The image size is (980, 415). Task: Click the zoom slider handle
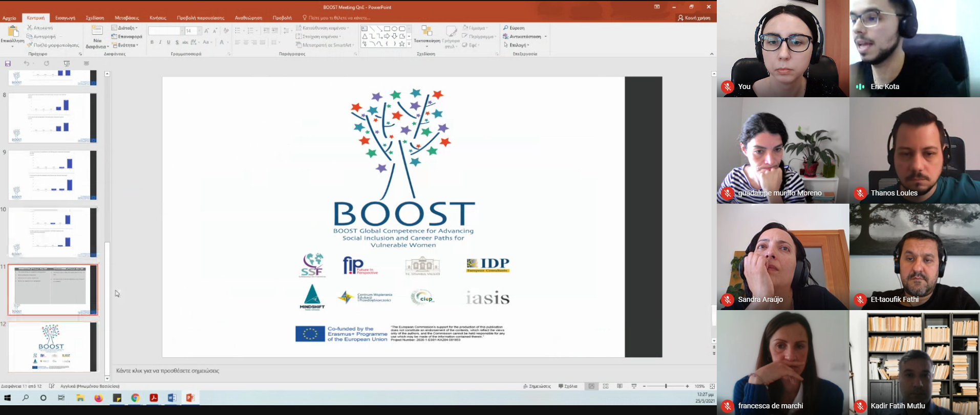coord(666,386)
